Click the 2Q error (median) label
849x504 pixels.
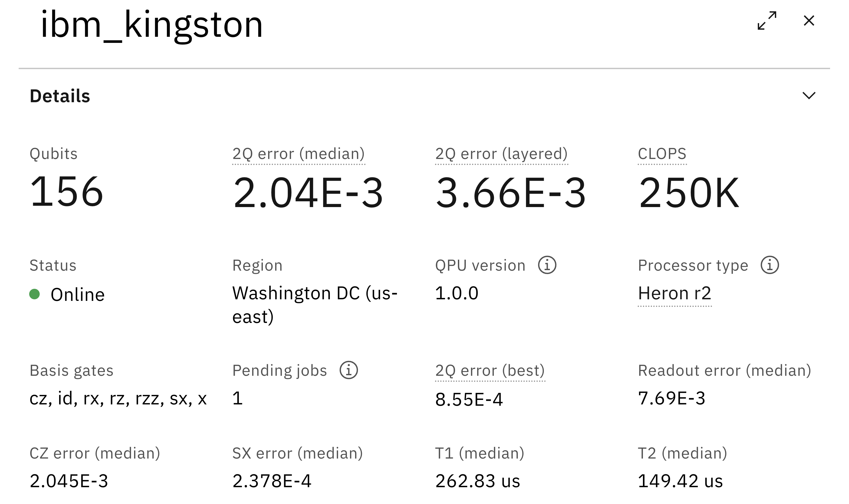pyautogui.click(x=298, y=154)
